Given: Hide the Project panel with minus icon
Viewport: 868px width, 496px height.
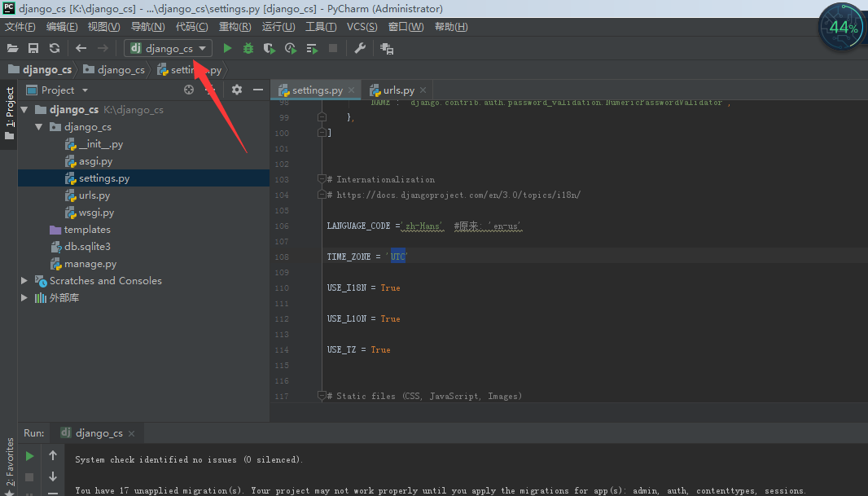Looking at the screenshot, I should tap(258, 90).
